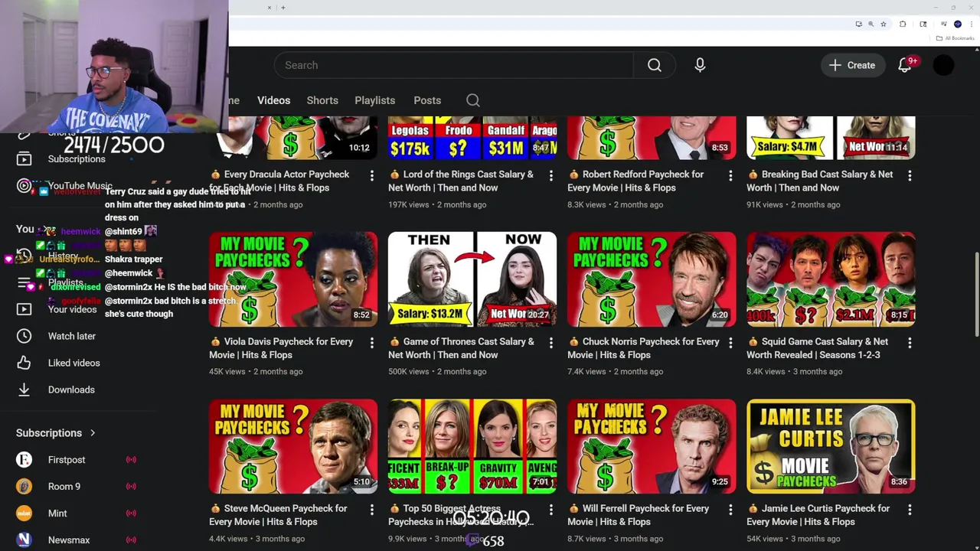This screenshot has width=980, height=551.
Task: Click the Room 9 channel avatar
Action: click(24, 487)
